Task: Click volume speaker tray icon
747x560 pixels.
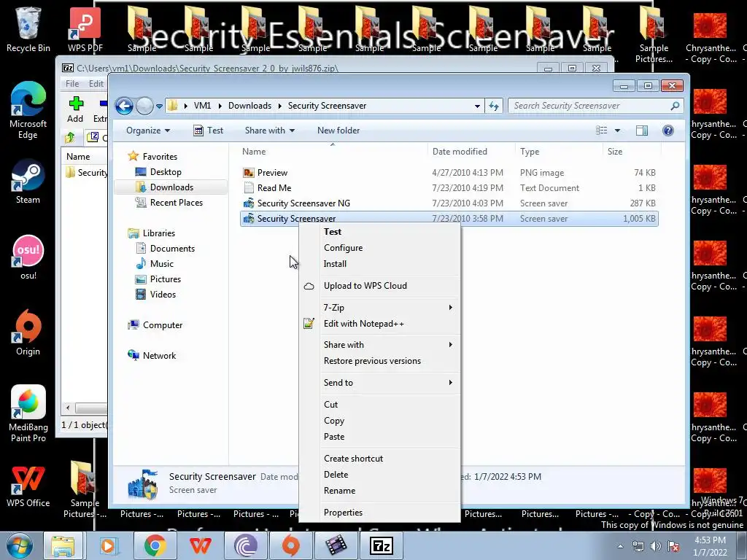Action: (x=656, y=546)
